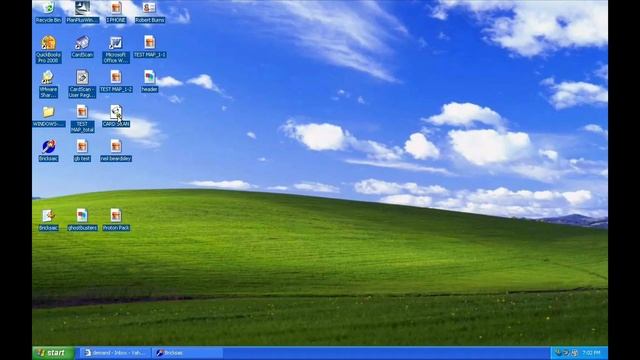The width and height of the screenshot is (640, 360).
Task: Select the PlanPlusWin desktop shortcut
Action: pos(82,12)
